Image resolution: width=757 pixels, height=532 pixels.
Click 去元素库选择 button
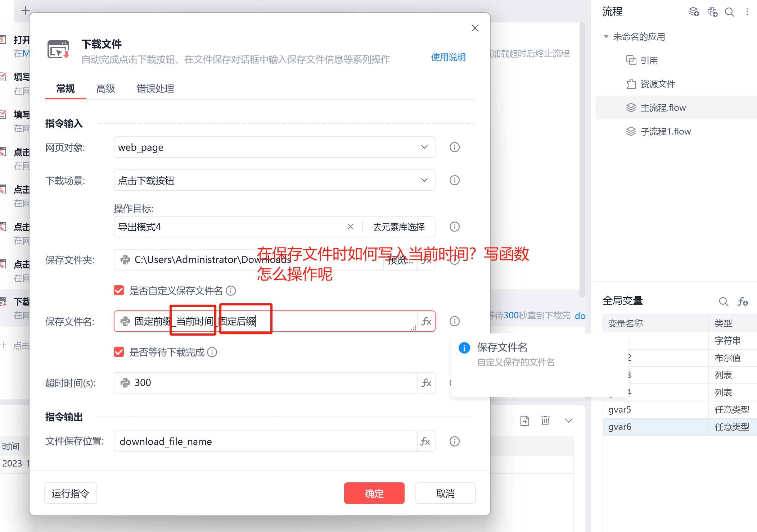pos(398,227)
